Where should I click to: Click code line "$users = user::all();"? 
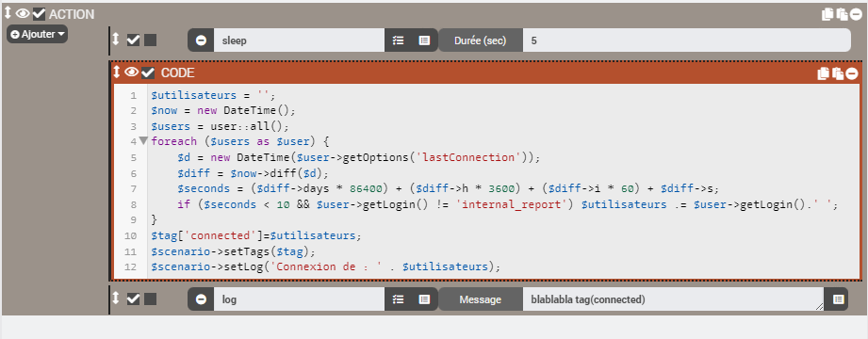click(x=220, y=126)
